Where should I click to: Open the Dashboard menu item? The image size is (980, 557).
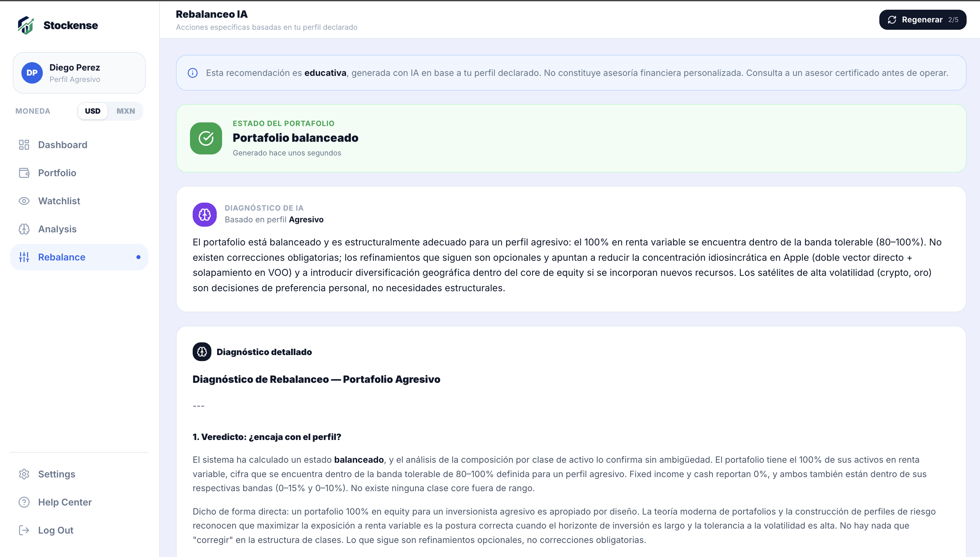click(79, 145)
